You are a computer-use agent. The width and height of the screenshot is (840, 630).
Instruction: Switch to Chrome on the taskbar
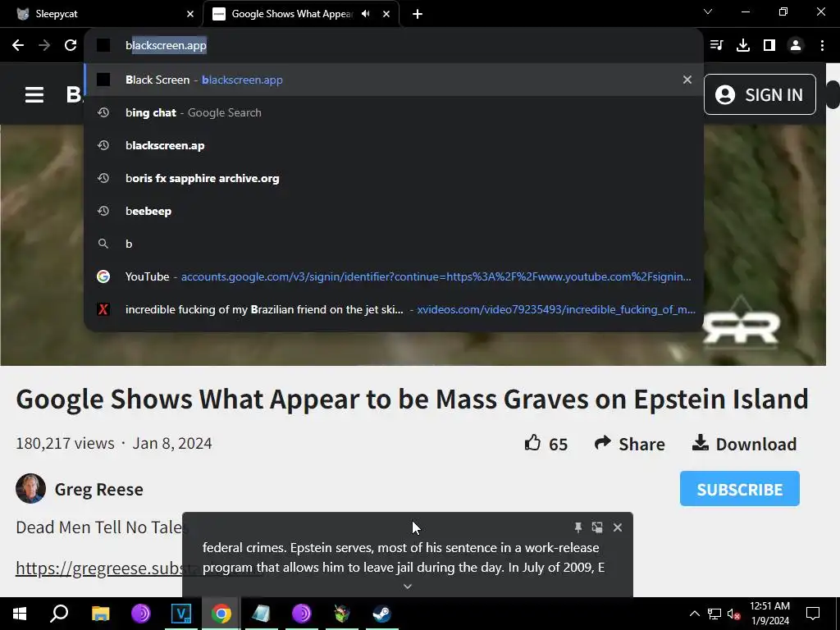tap(221, 614)
